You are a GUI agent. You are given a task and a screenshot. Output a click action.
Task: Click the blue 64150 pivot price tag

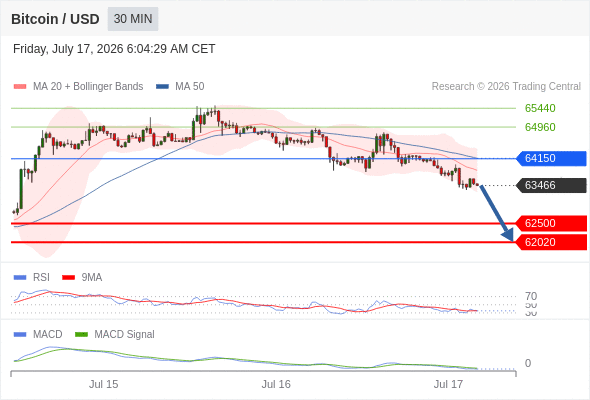(551, 158)
